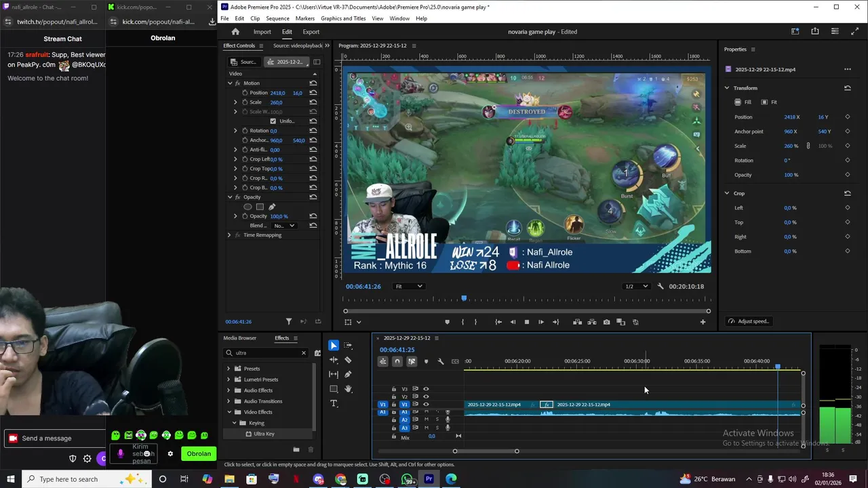Open the Fit zoom level dropdown
Viewport: 868px width, 488px height.
pos(409,286)
